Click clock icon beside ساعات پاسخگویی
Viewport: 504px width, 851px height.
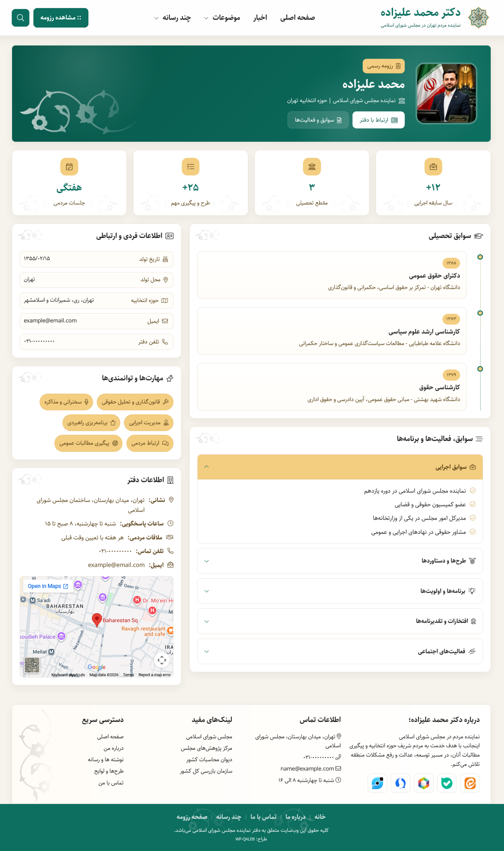coord(170,524)
